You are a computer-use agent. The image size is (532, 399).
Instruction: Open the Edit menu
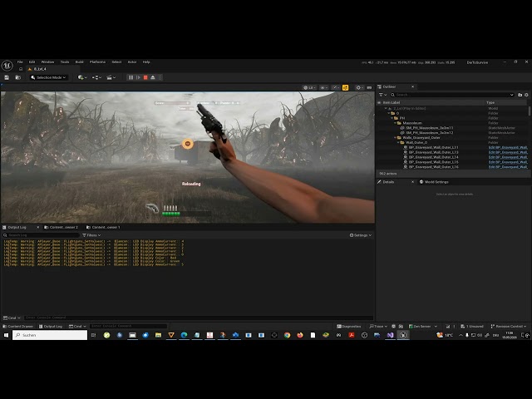click(32, 62)
